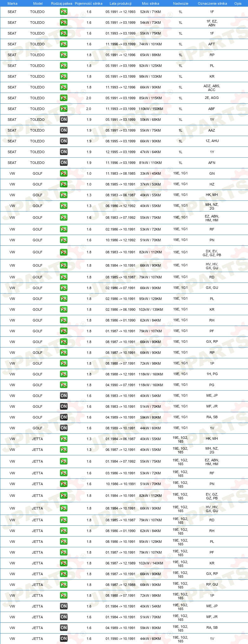Click the '08.1988 -> 12.1991' production years cell

121,374
